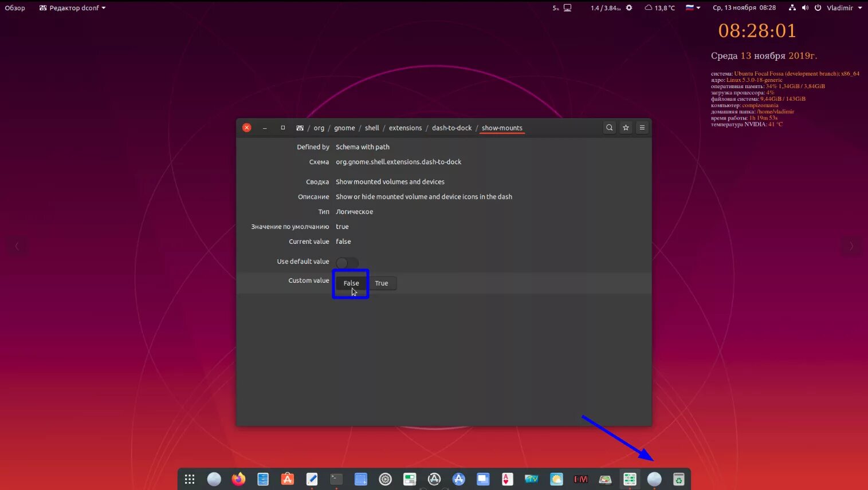Viewport: 868px width, 490px height.
Task: Open the Обзор activities overview
Action: 15,8
